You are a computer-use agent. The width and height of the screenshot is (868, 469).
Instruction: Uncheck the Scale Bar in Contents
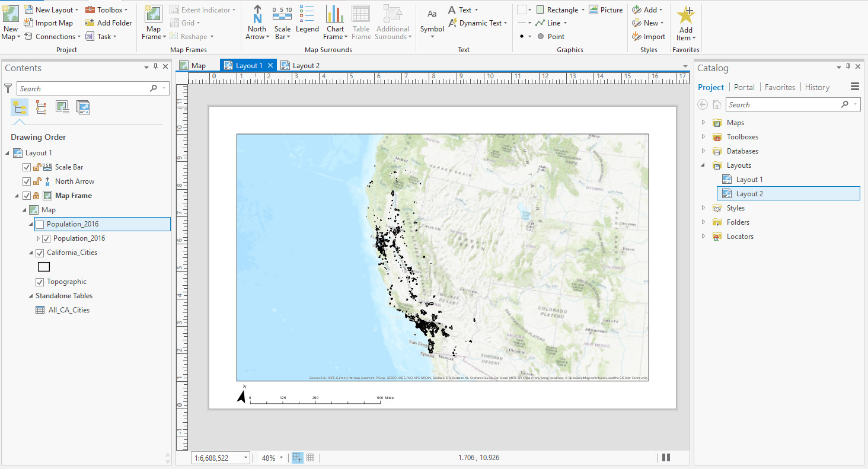click(x=27, y=167)
